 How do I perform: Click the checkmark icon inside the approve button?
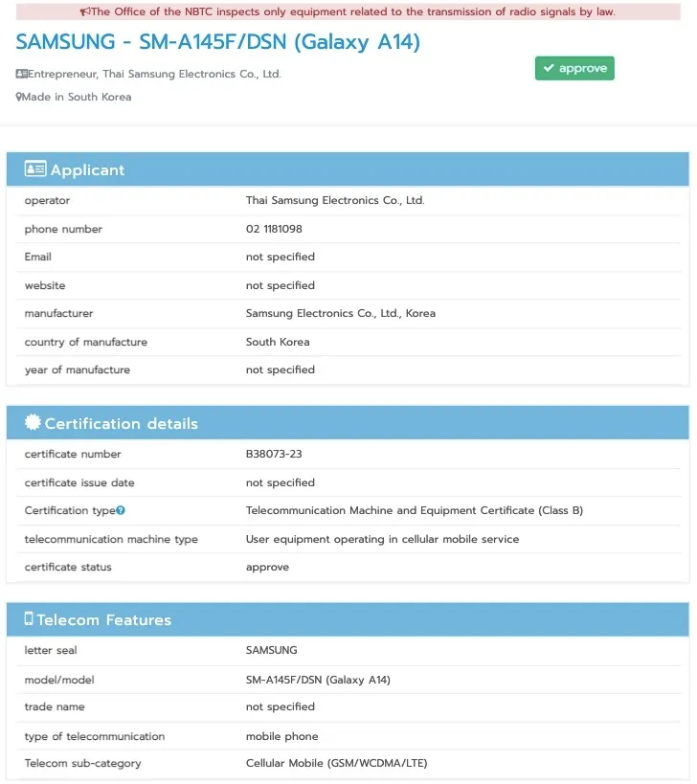coord(549,68)
